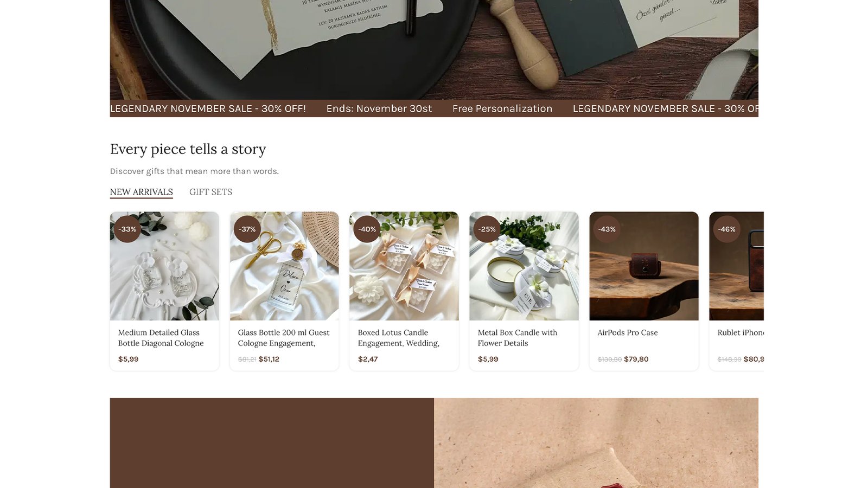
Task: Click the -46% discount badge
Action: tap(727, 229)
